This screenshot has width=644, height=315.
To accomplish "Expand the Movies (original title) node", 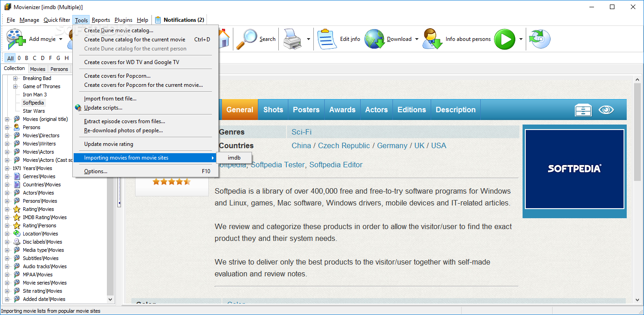I will pyautogui.click(x=7, y=119).
